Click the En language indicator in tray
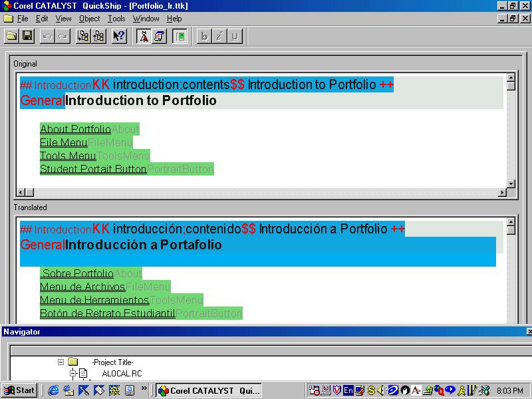 click(348, 390)
